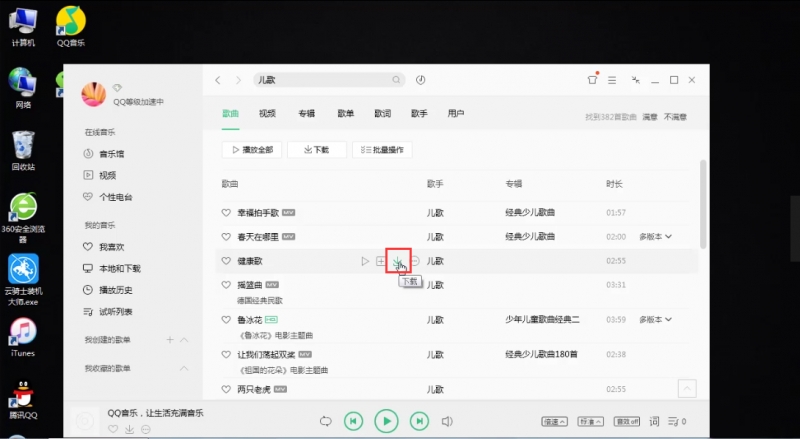Viewport: 800px width, 439px height.
Task: Open more options for 健康歌
Action: [x=415, y=261]
